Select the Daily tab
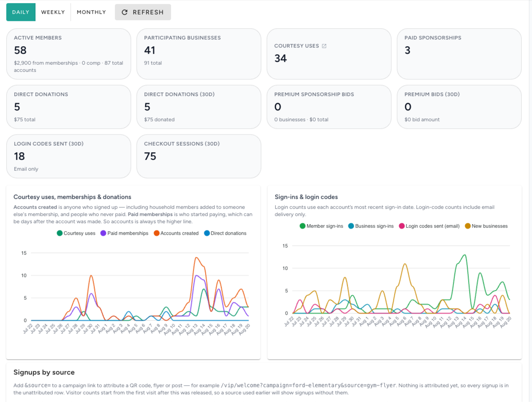The width and height of the screenshot is (532, 402). (21, 12)
